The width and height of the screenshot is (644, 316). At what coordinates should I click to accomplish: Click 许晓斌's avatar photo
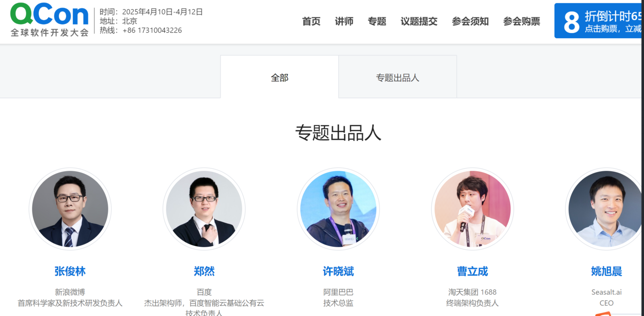(338, 209)
